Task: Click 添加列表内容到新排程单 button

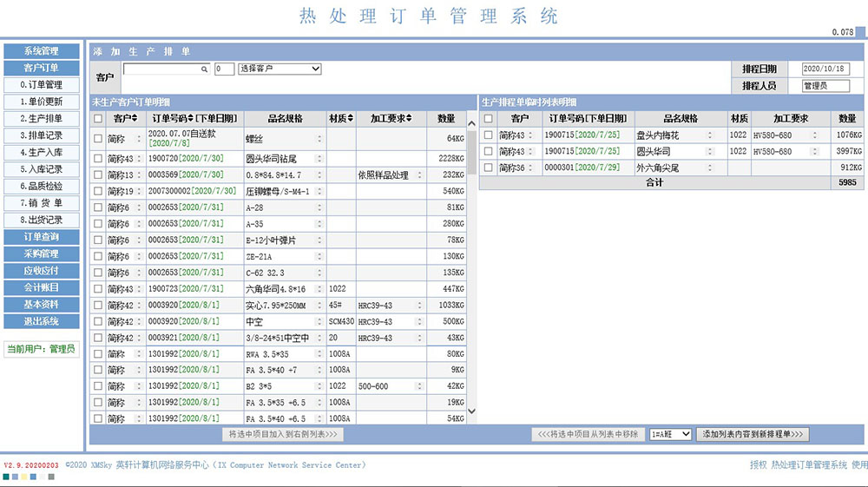Action: coord(753,434)
